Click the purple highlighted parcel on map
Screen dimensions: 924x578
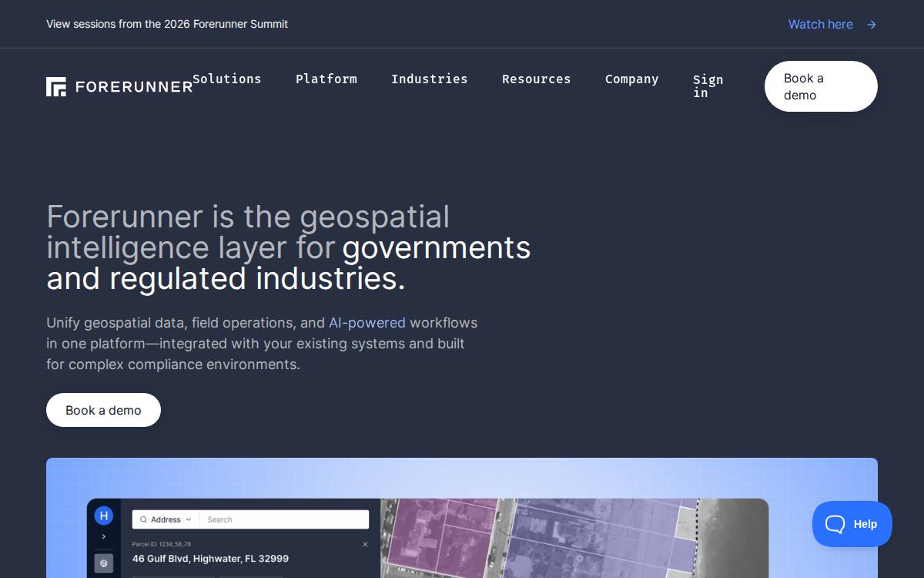tap(601, 539)
